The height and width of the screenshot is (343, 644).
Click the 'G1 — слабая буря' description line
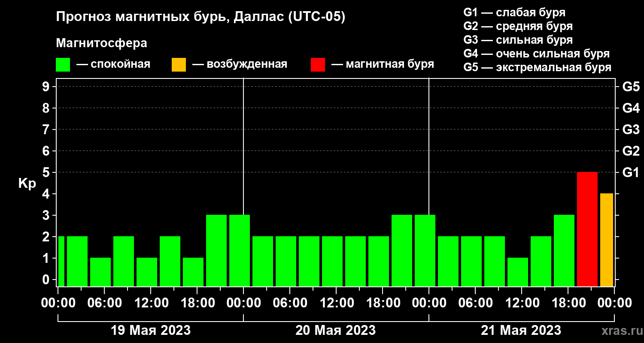point(514,12)
